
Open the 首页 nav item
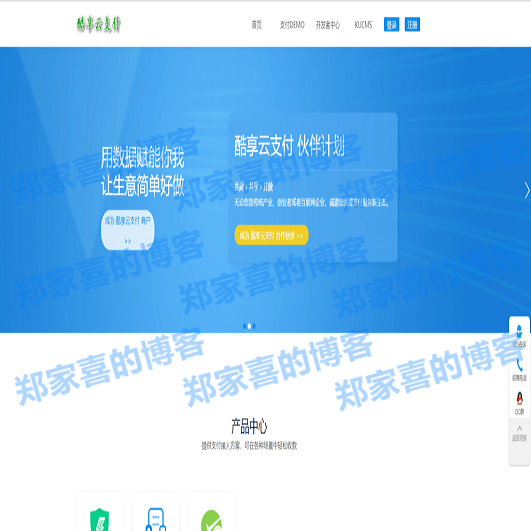pyautogui.click(x=256, y=25)
